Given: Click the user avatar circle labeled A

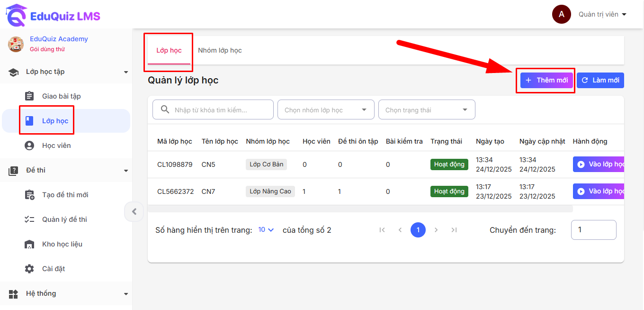Looking at the screenshot, I should [562, 14].
